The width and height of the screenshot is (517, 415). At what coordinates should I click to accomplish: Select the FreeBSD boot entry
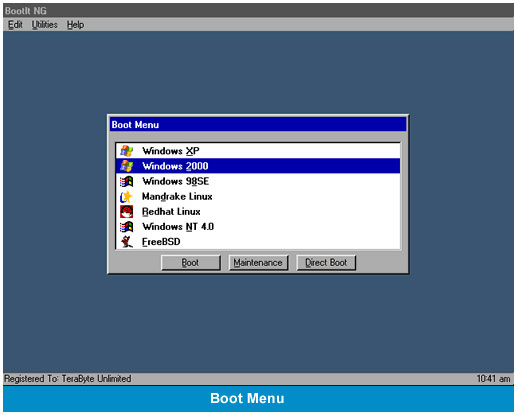(x=258, y=242)
